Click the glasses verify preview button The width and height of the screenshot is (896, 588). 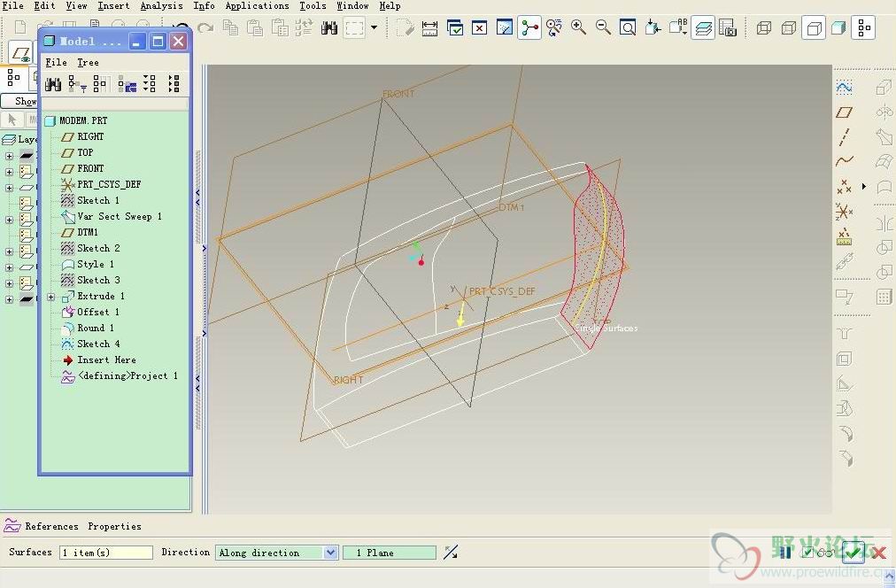click(x=825, y=553)
